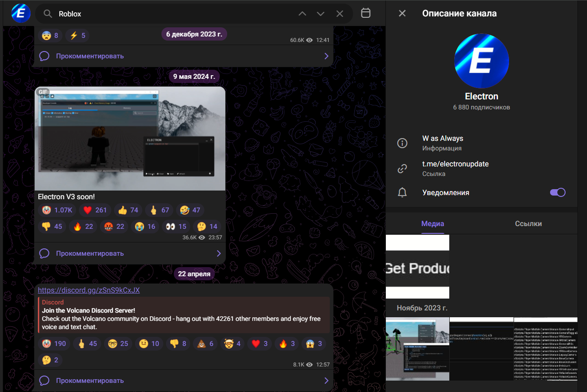Screen dimensions: 587x392
Task: Close the Описание канала panel
Action: click(402, 13)
